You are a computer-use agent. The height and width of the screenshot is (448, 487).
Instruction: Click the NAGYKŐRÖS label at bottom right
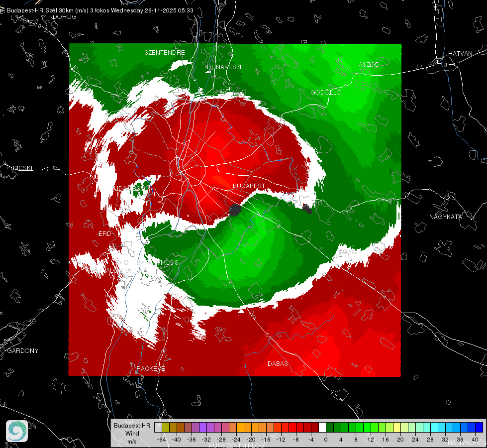468,443
